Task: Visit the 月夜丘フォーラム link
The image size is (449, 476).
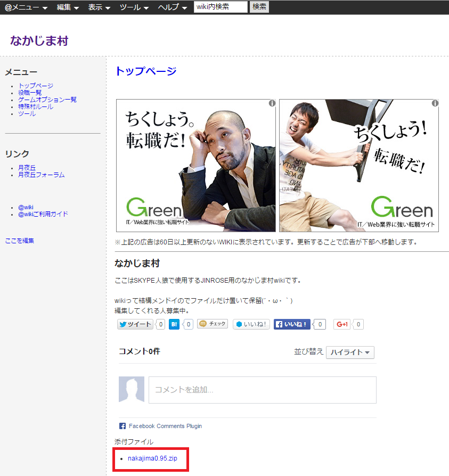Action: click(42, 175)
